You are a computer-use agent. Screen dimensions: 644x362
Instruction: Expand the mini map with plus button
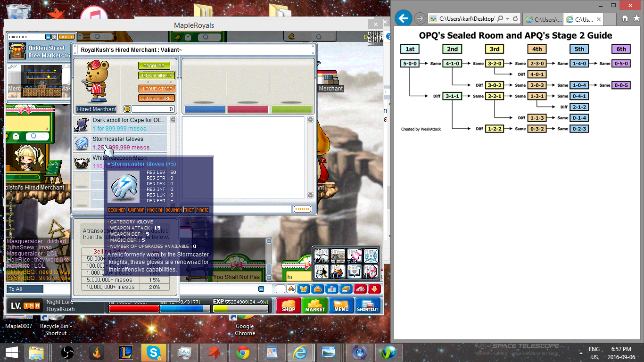point(54,37)
